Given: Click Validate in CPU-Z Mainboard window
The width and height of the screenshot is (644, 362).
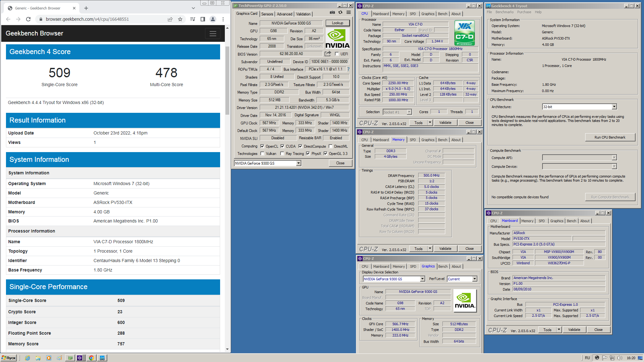Looking at the screenshot, I should tap(574, 330).
